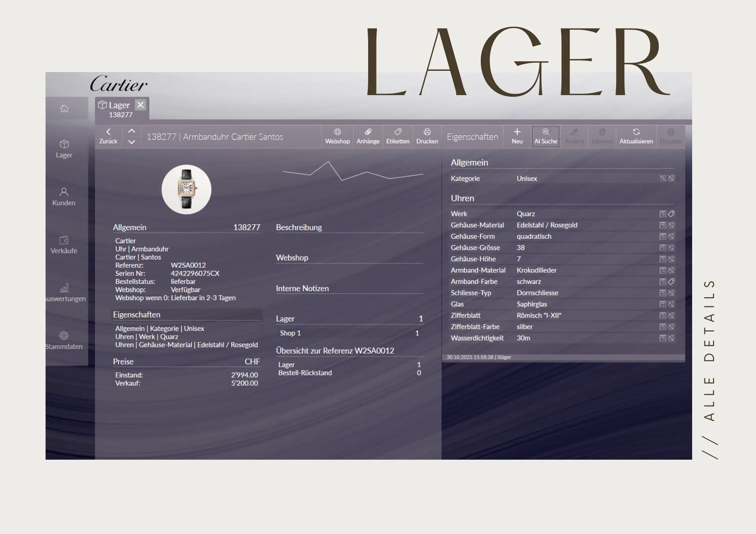The width and height of the screenshot is (756, 534).
Task: Click reference value W2SA0012
Action: pyautogui.click(x=188, y=265)
